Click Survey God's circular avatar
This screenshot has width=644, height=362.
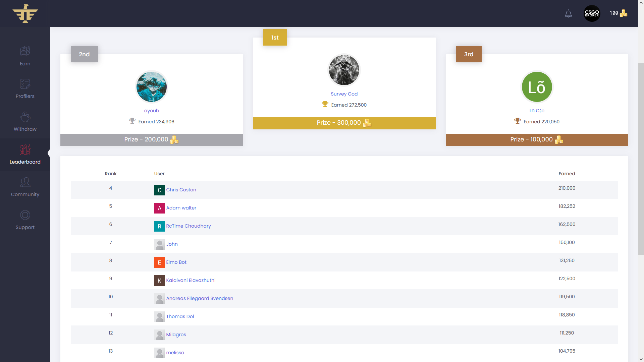[344, 70]
